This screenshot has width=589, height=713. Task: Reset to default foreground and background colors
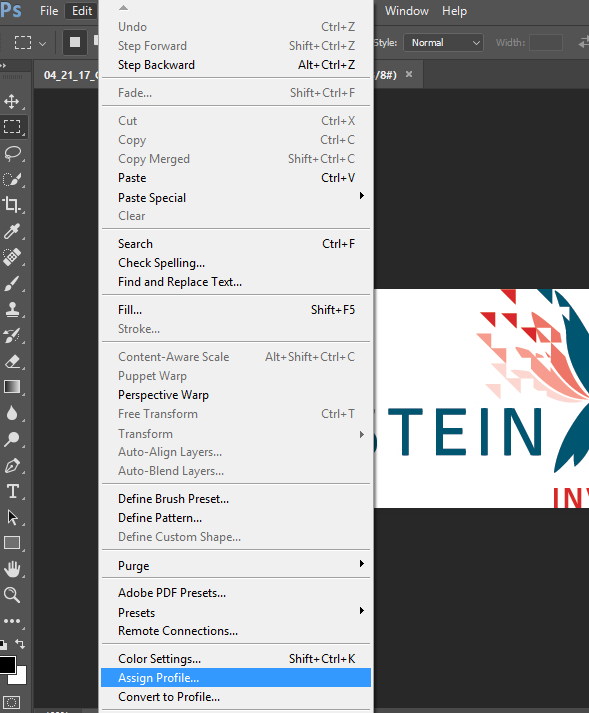tap(3, 644)
